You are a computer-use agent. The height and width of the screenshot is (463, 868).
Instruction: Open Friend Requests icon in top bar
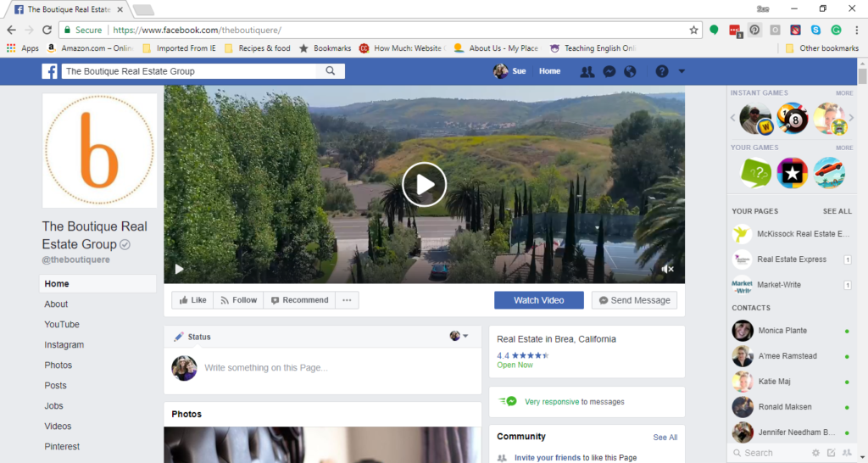tap(587, 71)
